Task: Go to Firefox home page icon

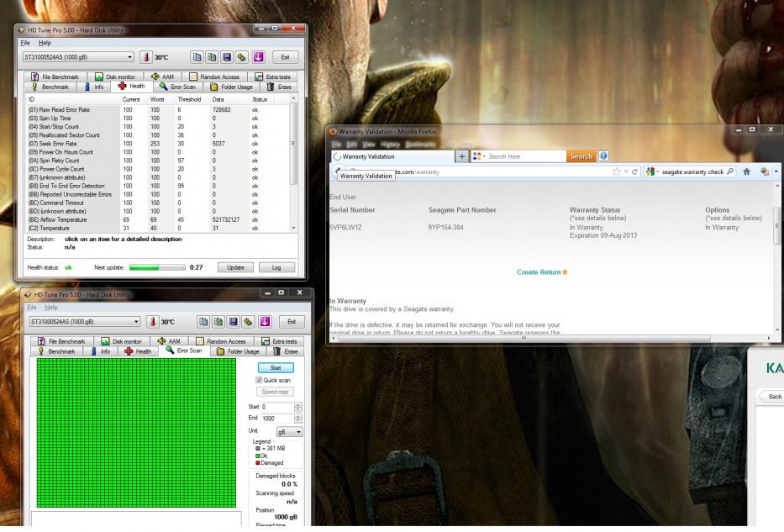Action: [746, 171]
